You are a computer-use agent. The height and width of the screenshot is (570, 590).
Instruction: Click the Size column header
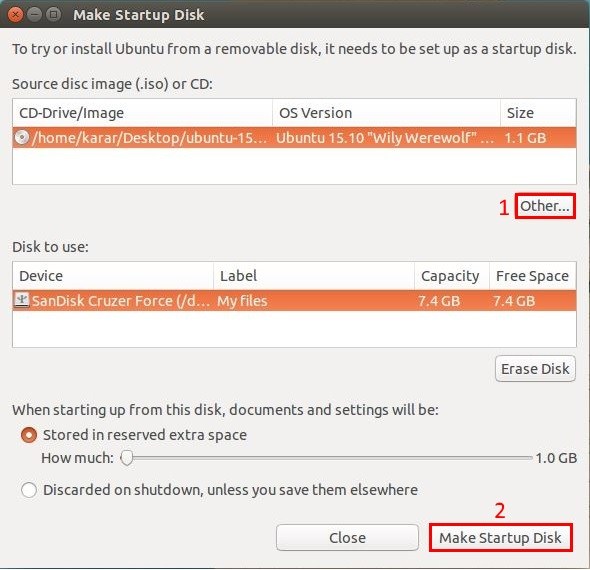538,113
